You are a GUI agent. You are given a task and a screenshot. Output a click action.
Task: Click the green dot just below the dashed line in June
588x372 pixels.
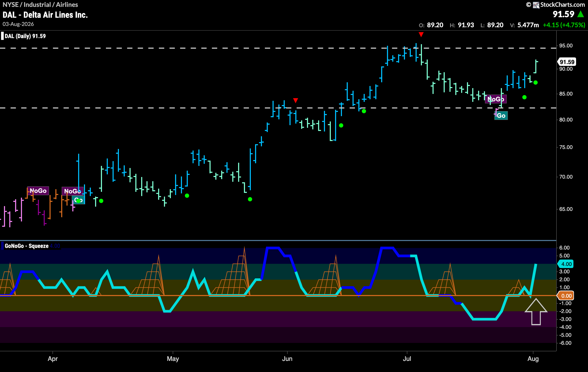point(364,111)
